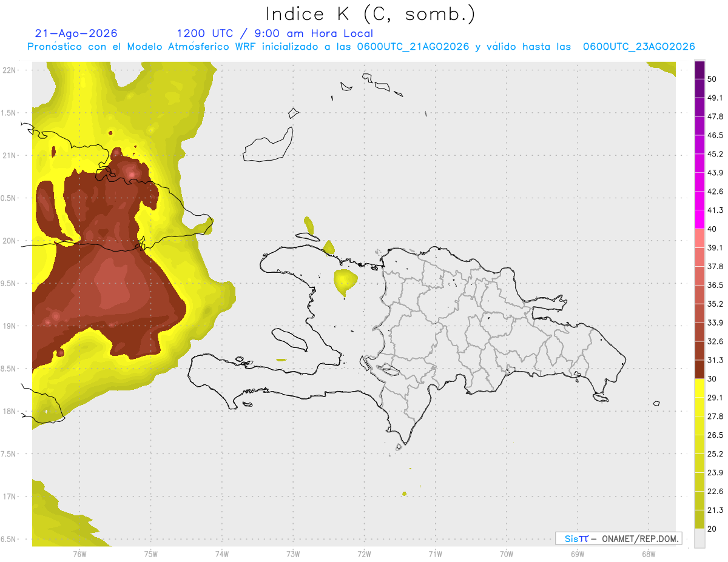Click the legend value '41.3'

[715, 210]
